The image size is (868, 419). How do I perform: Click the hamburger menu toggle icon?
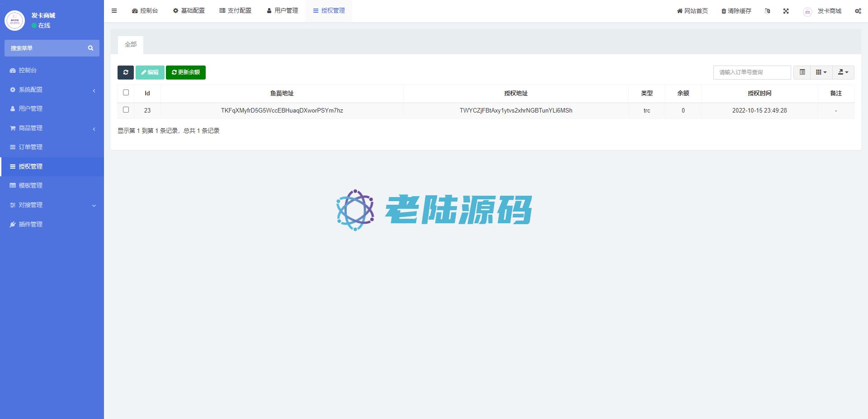(114, 11)
